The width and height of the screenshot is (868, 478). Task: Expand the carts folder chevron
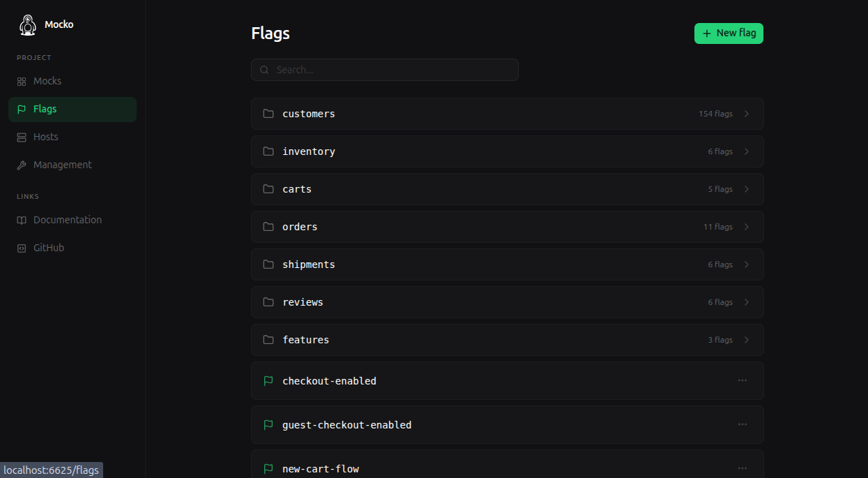tap(747, 189)
